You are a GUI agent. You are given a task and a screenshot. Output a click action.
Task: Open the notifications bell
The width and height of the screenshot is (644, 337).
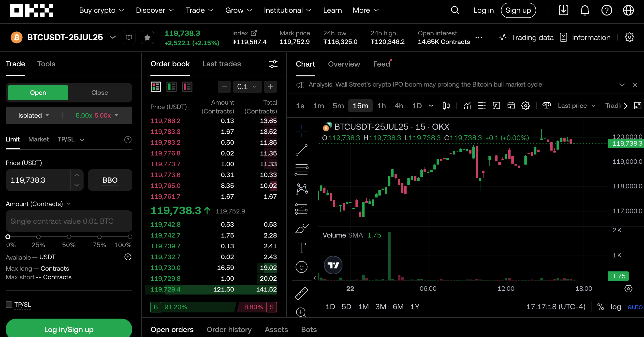pyautogui.click(x=585, y=10)
